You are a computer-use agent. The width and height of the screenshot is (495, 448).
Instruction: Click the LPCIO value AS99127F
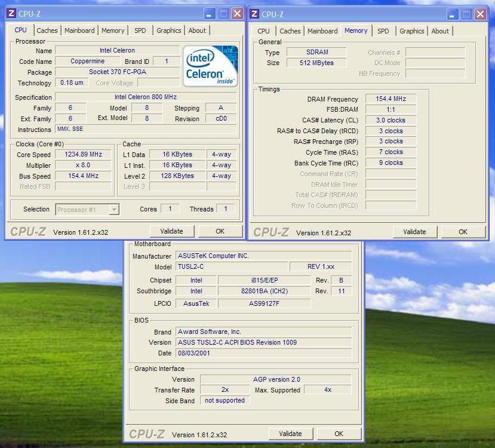[x=265, y=303]
